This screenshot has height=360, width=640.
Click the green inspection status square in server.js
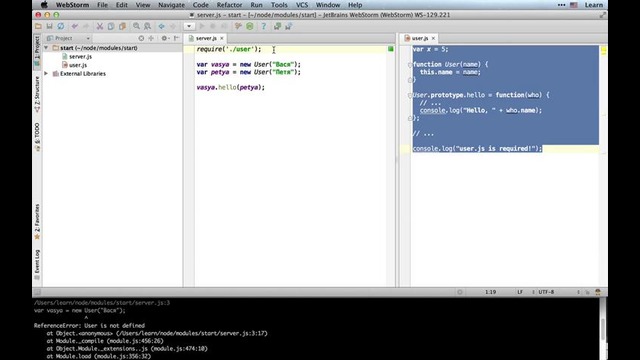(391, 49)
